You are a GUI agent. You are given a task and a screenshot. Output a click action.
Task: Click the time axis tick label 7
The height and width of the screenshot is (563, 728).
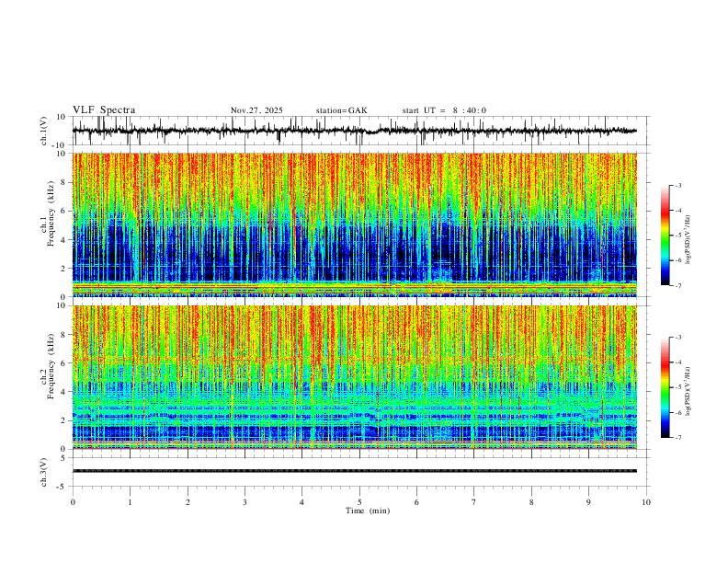(474, 502)
